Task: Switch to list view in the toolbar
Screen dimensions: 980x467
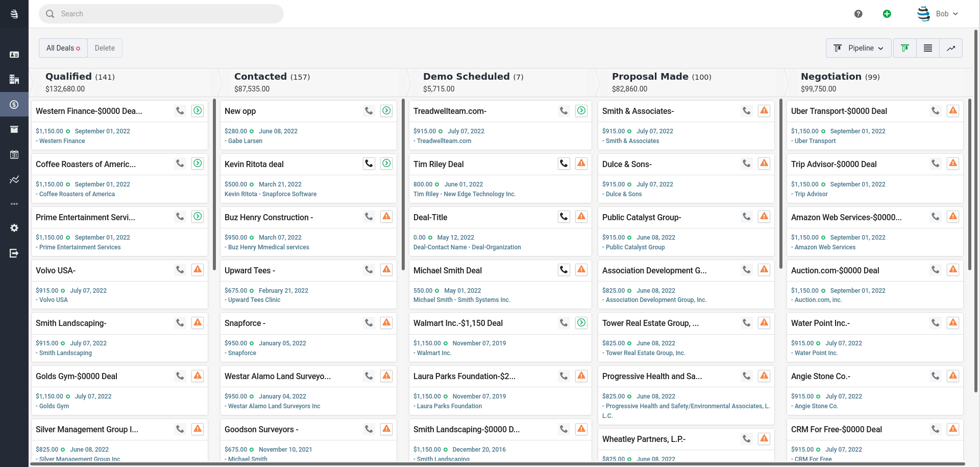Action: click(x=927, y=48)
